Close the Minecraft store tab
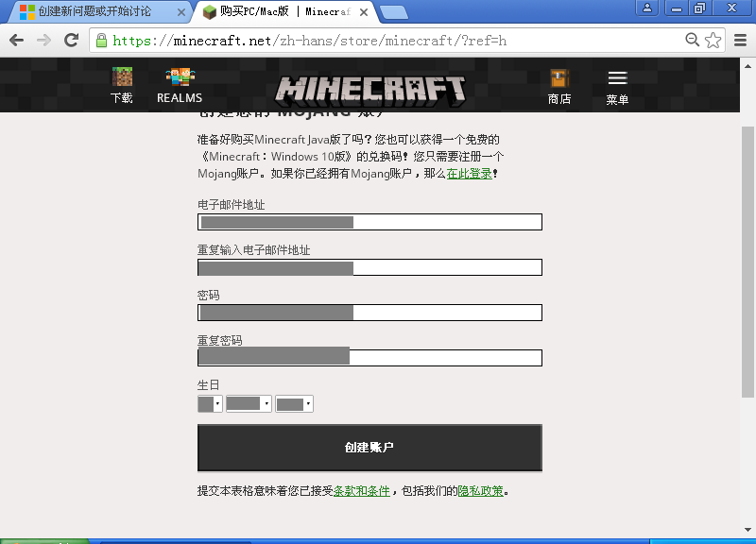The width and height of the screenshot is (756, 544). tap(364, 12)
